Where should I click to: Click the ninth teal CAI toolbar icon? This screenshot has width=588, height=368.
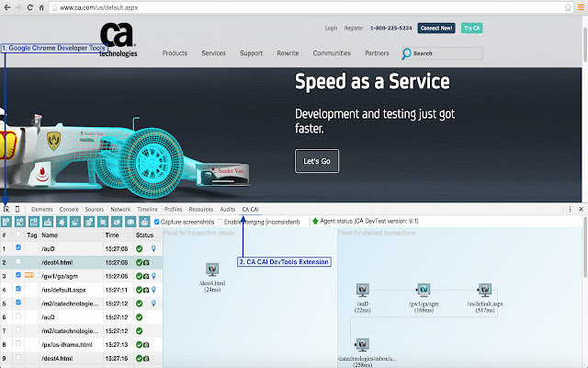click(x=117, y=222)
